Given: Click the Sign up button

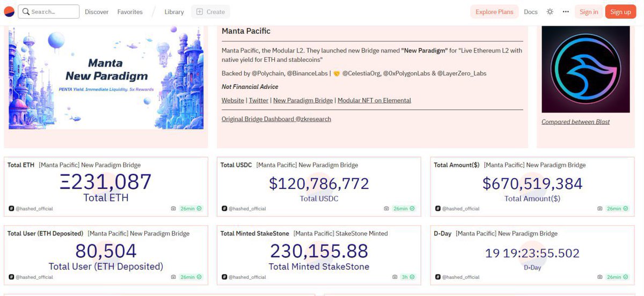Looking at the screenshot, I should [620, 12].
